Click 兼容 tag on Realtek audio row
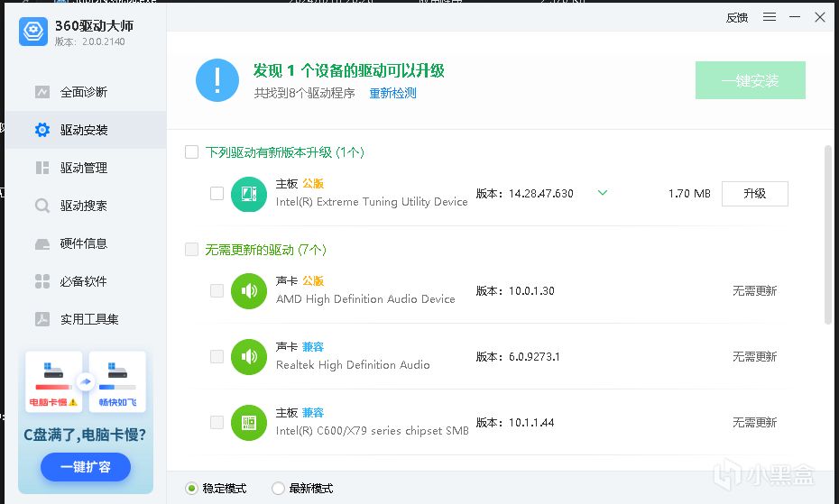 (x=313, y=347)
